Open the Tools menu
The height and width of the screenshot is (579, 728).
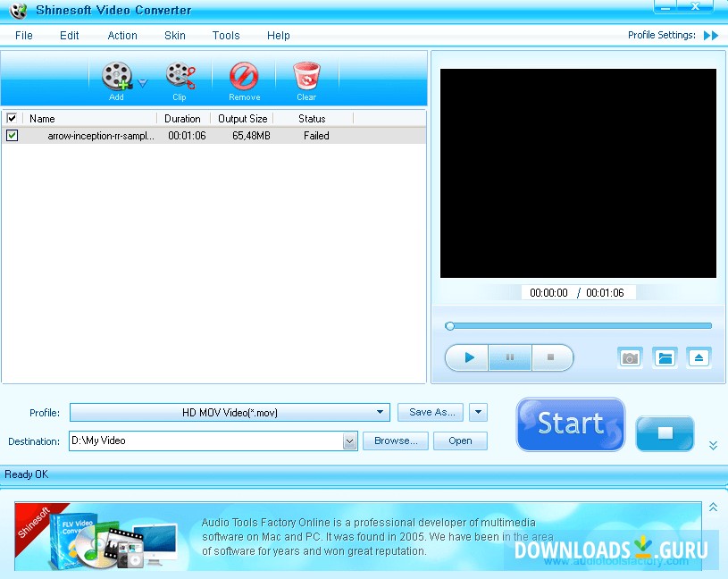pyautogui.click(x=225, y=36)
